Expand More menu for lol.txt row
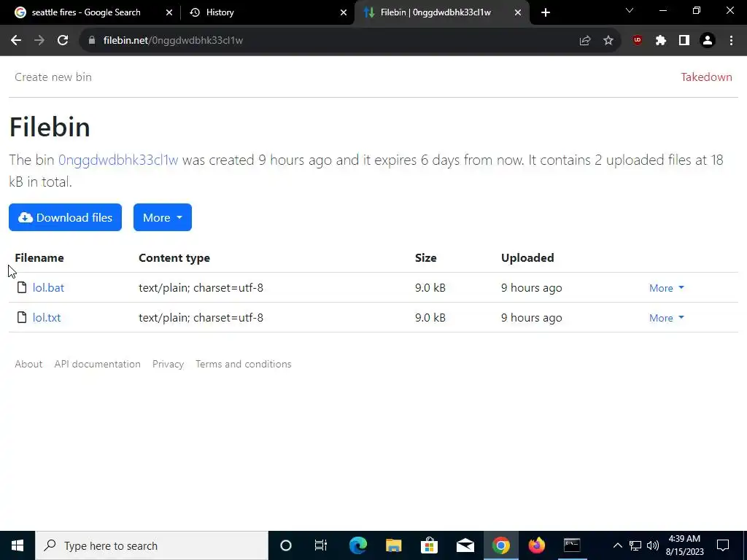 pyautogui.click(x=667, y=318)
